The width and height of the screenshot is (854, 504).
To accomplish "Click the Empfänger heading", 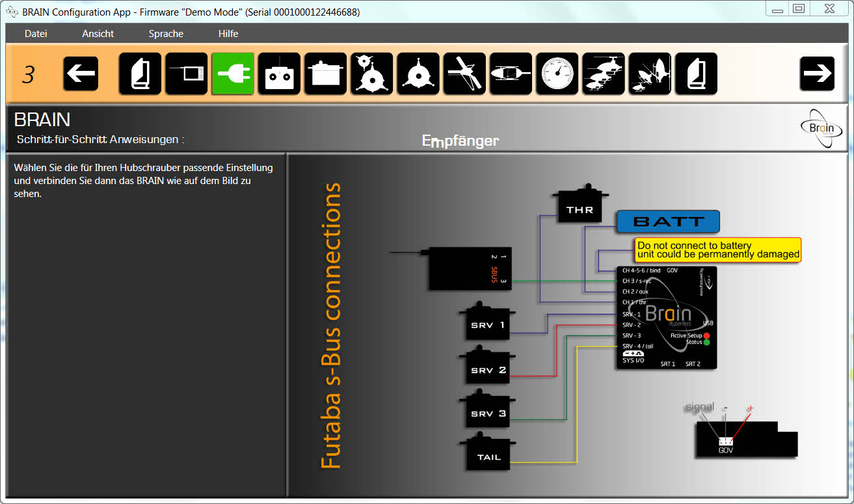I will [x=460, y=140].
